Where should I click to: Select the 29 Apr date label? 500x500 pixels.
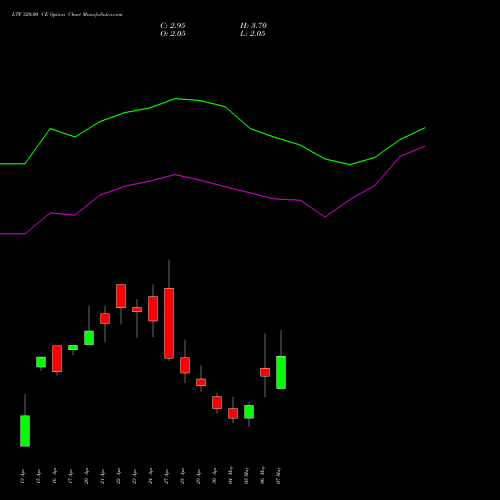199,476
